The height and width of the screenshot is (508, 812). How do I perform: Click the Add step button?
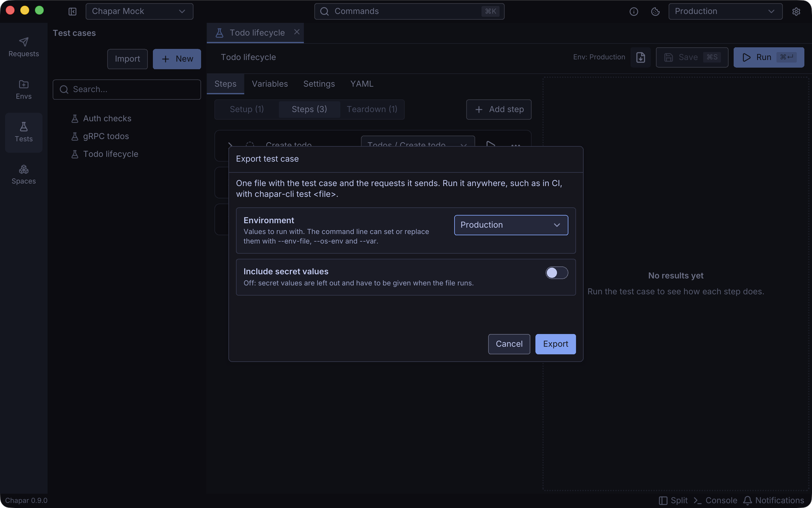point(498,109)
